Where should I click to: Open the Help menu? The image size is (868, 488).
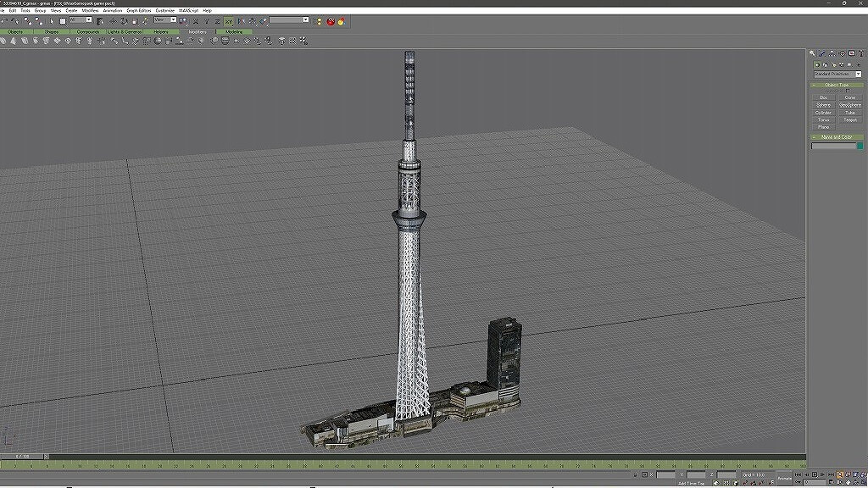pyautogui.click(x=207, y=10)
